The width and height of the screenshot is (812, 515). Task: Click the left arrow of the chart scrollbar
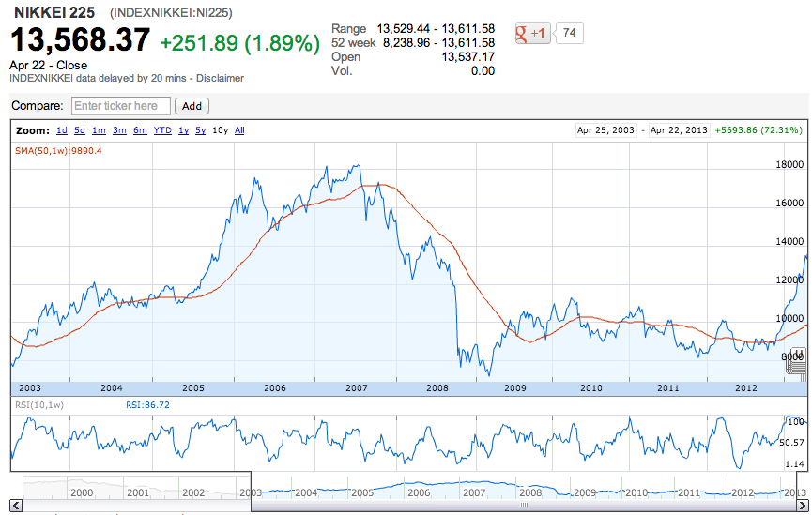tap(16, 506)
